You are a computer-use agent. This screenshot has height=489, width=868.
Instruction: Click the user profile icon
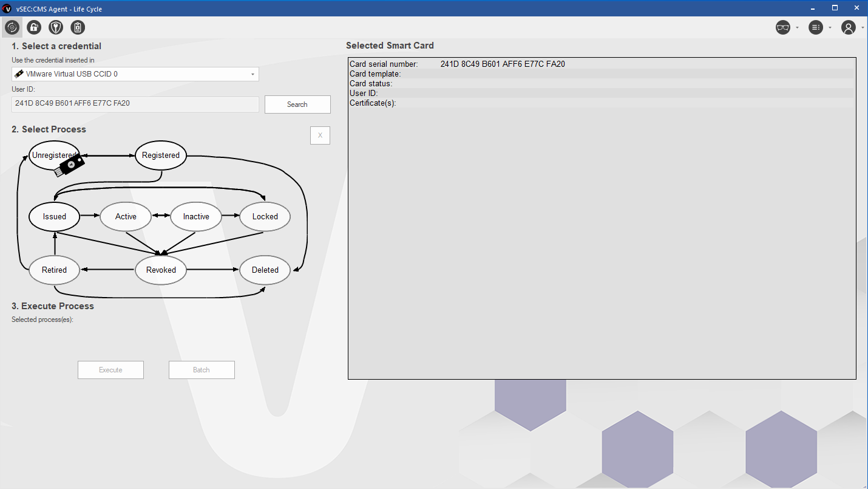pos(849,27)
